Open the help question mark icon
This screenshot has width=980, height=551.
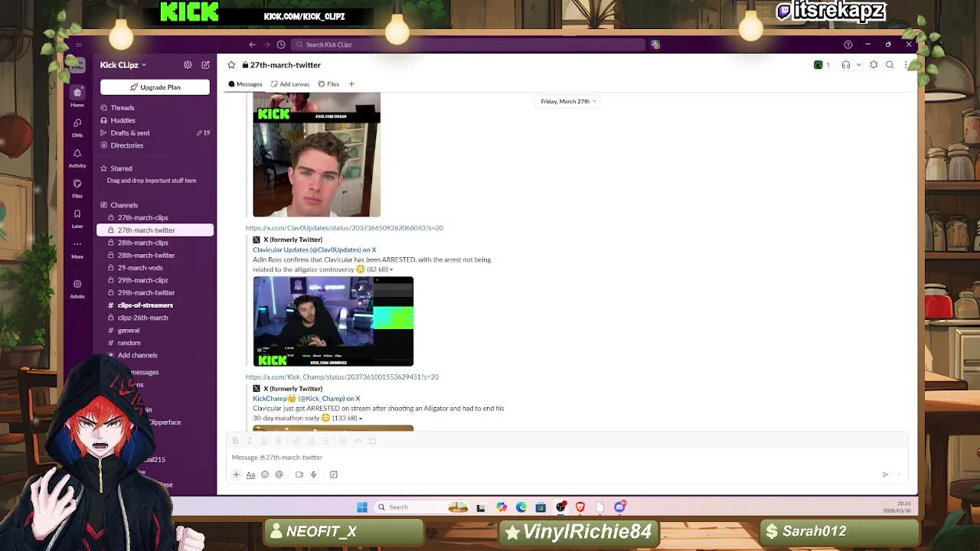point(848,44)
